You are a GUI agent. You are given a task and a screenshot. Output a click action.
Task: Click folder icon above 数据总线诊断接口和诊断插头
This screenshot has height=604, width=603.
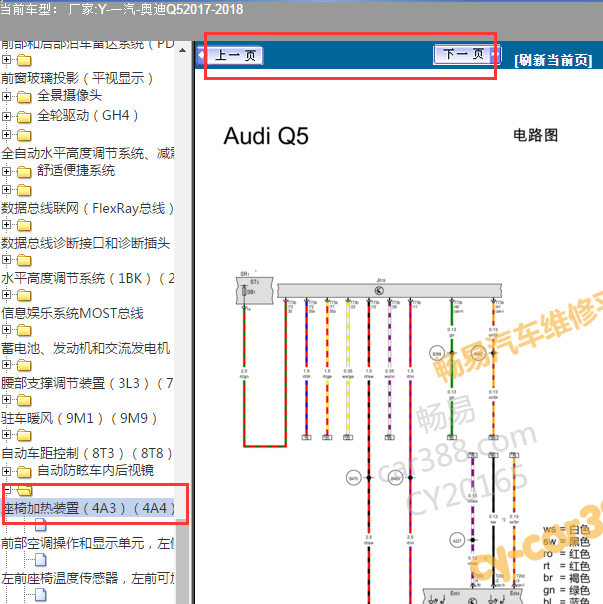pyautogui.click(x=24, y=225)
